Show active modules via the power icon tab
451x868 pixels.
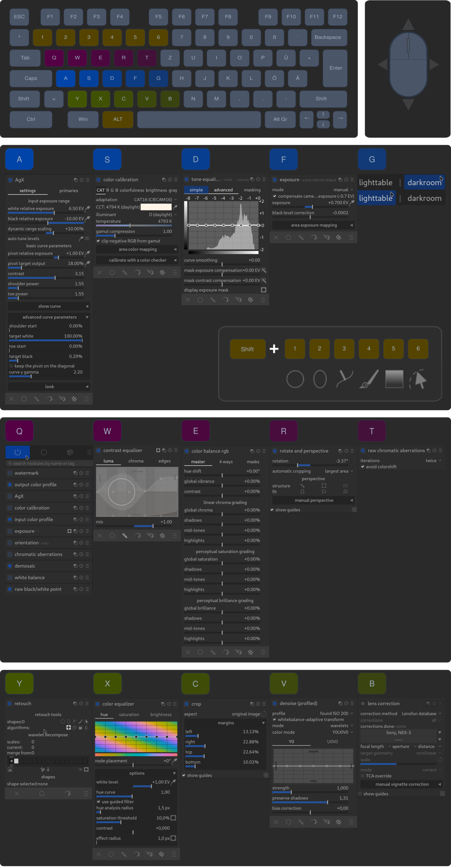[18, 452]
